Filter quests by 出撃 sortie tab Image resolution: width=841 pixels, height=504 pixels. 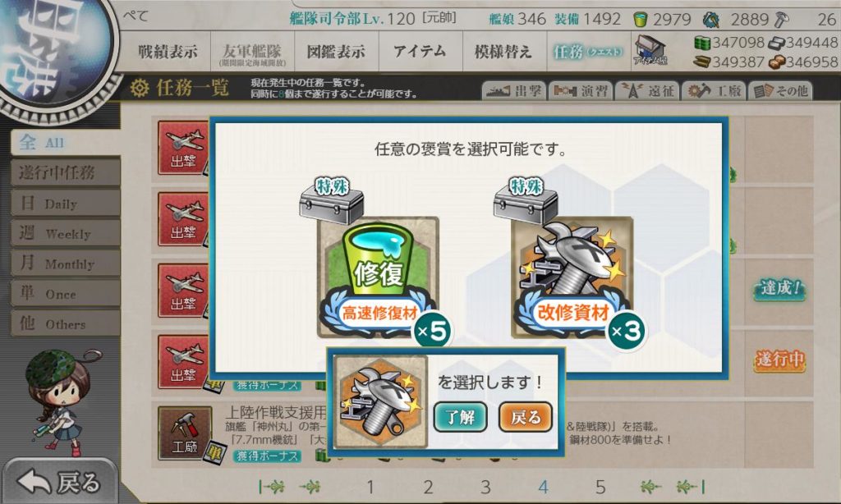click(514, 90)
